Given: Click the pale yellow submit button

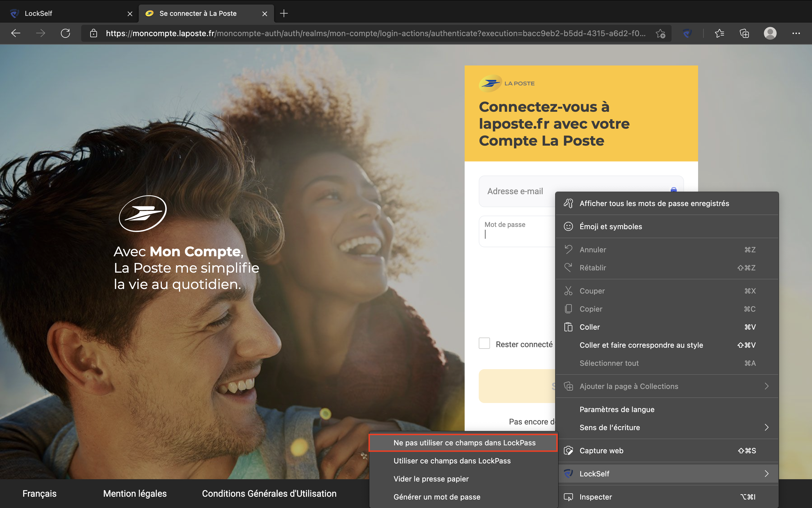Looking at the screenshot, I should pos(517,386).
